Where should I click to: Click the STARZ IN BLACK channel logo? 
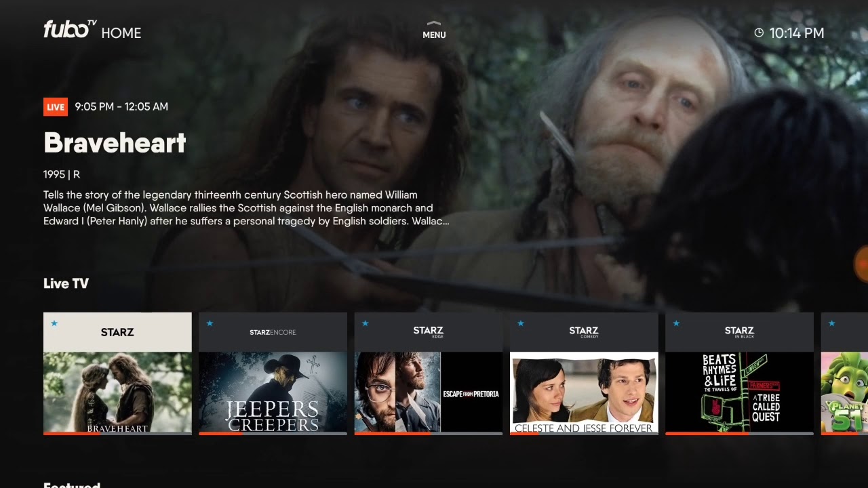(739, 331)
